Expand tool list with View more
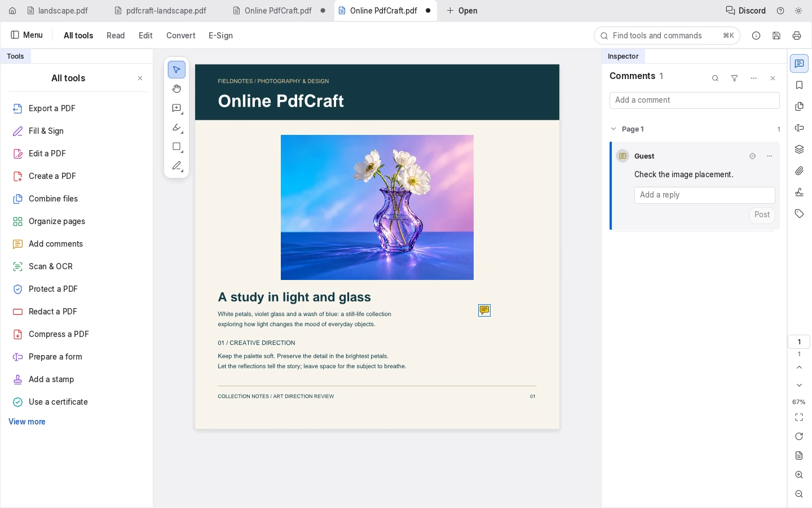Image resolution: width=812 pixels, height=508 pixels. 27,422
